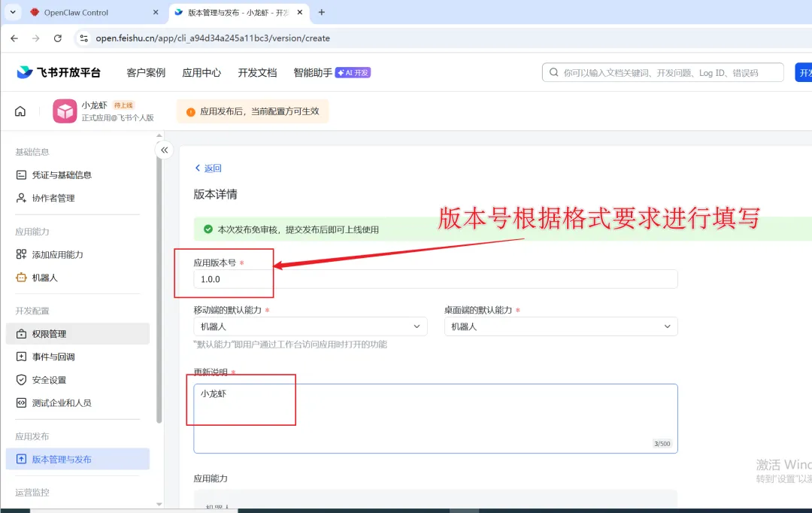This screenshot has height=513, width=812.
Task: Open 事件与回调 sidebar item
Action: tap(77, 357)
